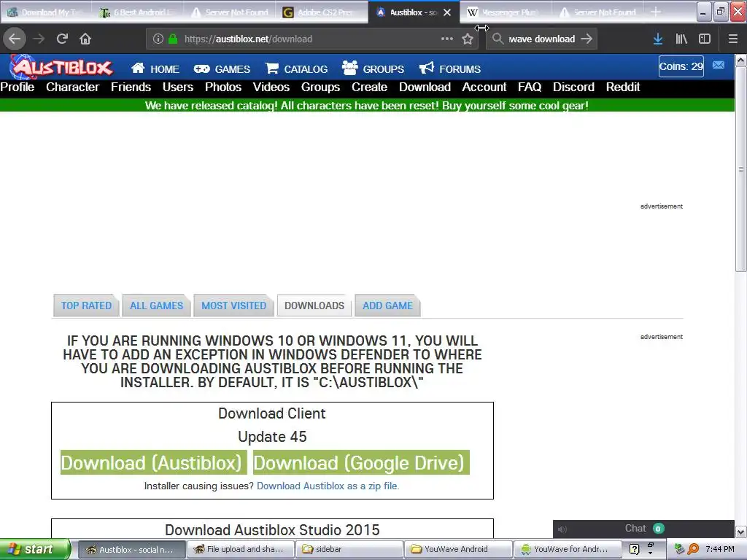This screenshot has width=747, height=560.
Task: Open the library bookmarks icon
Action: point(681,39)
